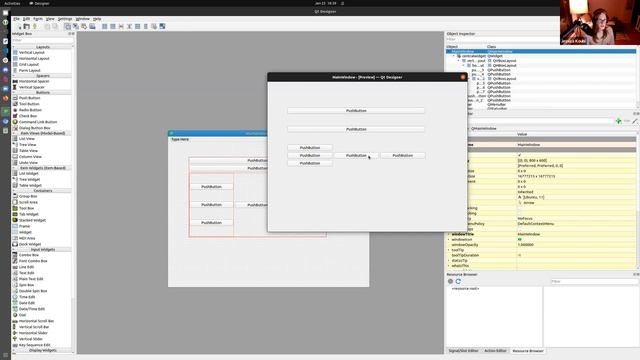The width and height of the screenshot is (640, 360).
Task: Pick Combo Box widget in Widget Box
Action: click(29, 255)
